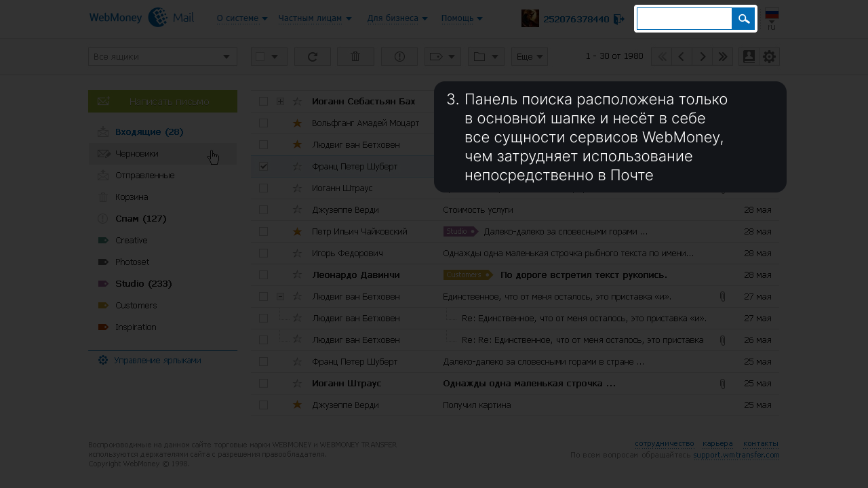The height and width of the screenshot is (488, 868).
Task: Open the Еще more actions dropdown
Action: 530,57
